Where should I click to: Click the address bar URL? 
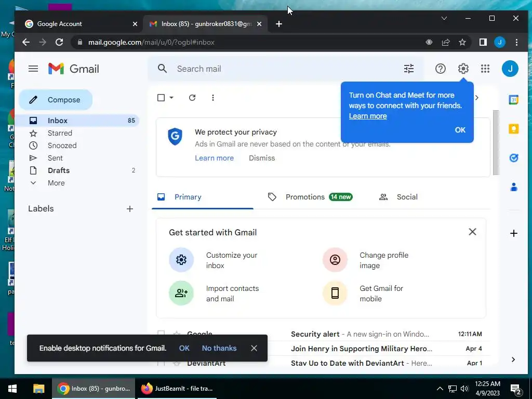[151, 43]
